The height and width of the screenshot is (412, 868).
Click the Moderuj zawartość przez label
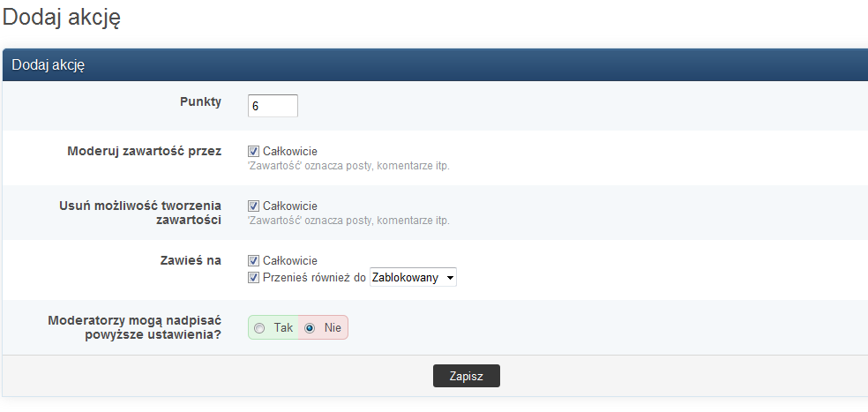point(144,151)
